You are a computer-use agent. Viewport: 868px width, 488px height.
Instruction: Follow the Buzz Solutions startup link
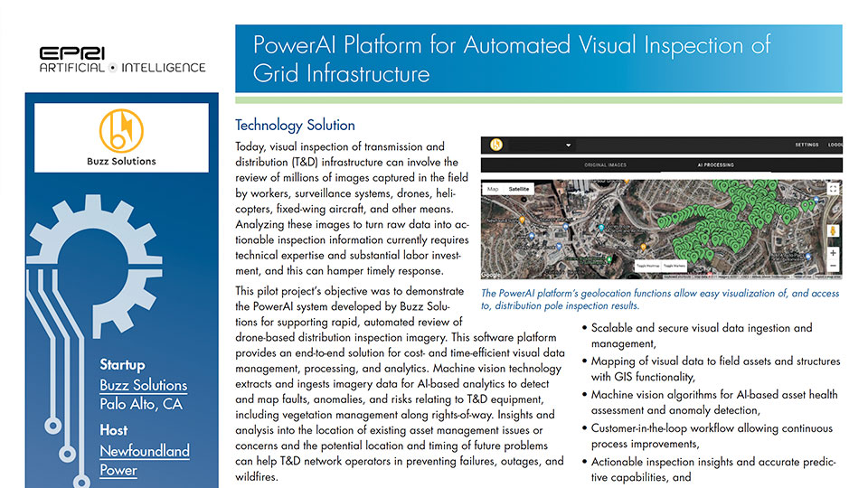(x=143, y=385)
